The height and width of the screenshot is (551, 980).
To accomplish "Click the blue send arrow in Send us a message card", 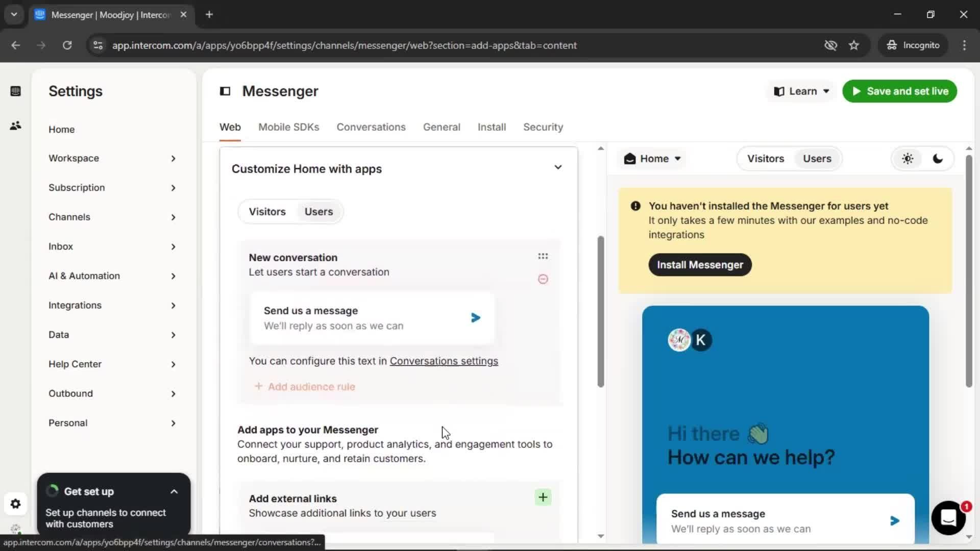I will (476, 318).
